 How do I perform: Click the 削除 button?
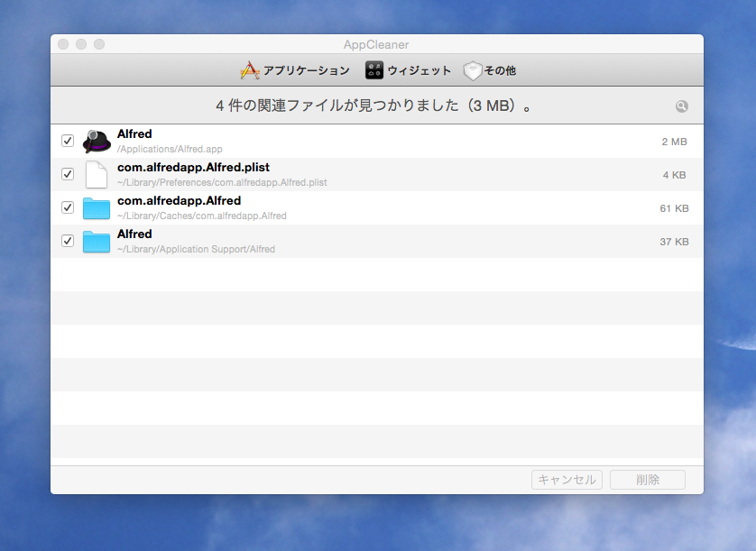(648, 480)
